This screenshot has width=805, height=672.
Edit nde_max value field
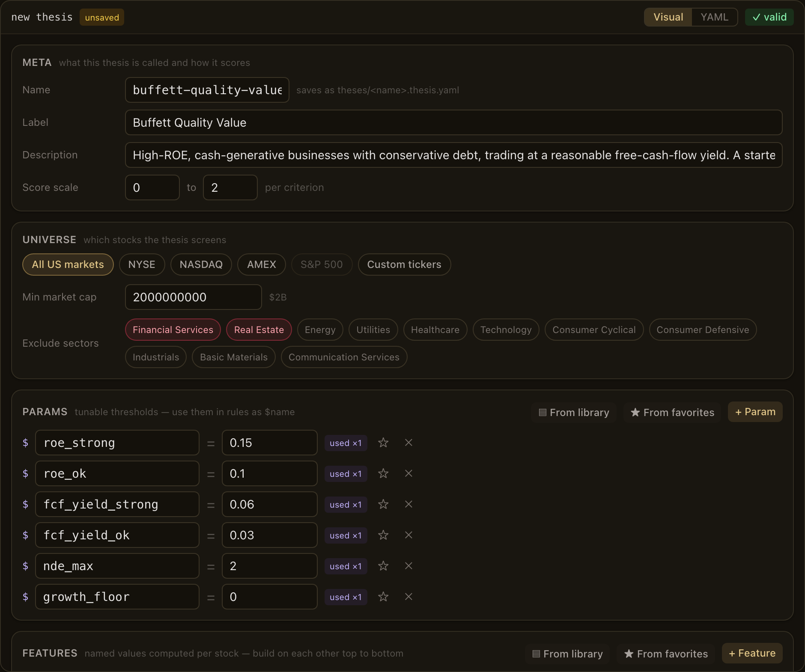[270, 566]
